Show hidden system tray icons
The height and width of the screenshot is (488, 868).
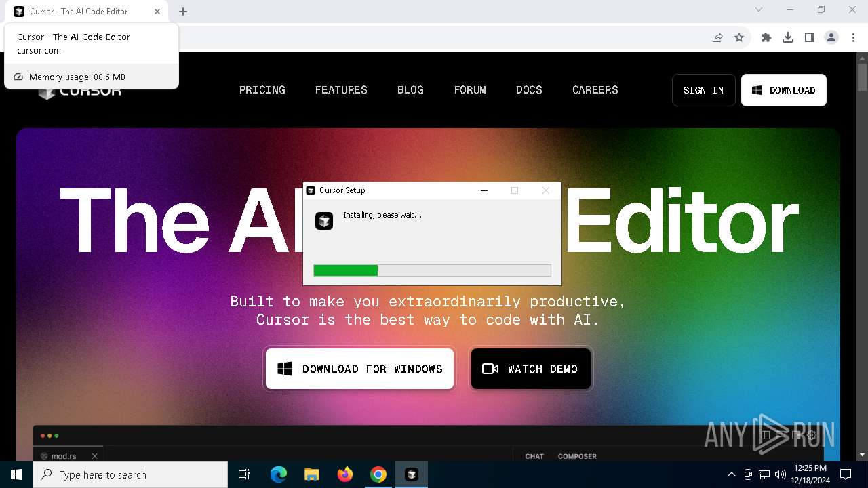pos(731,474)
